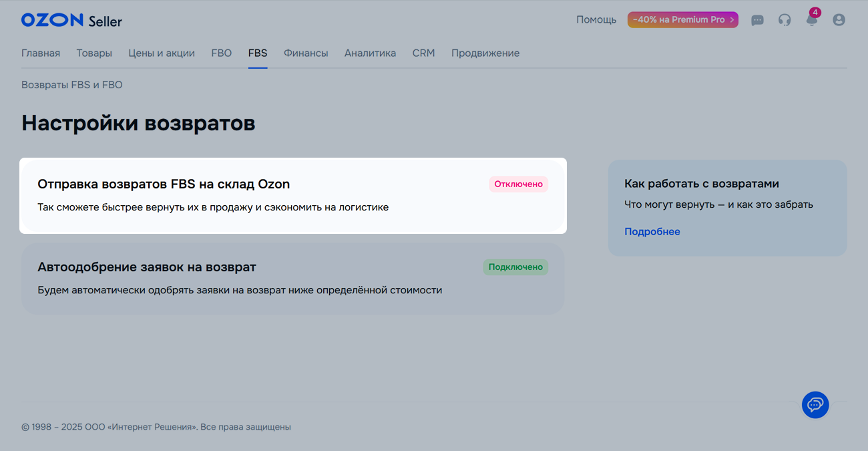Image resolution: width=868 pixels, height=451 pixels.
Task: Open the user profile avatar icon
Action: click(x=839, y=20)
